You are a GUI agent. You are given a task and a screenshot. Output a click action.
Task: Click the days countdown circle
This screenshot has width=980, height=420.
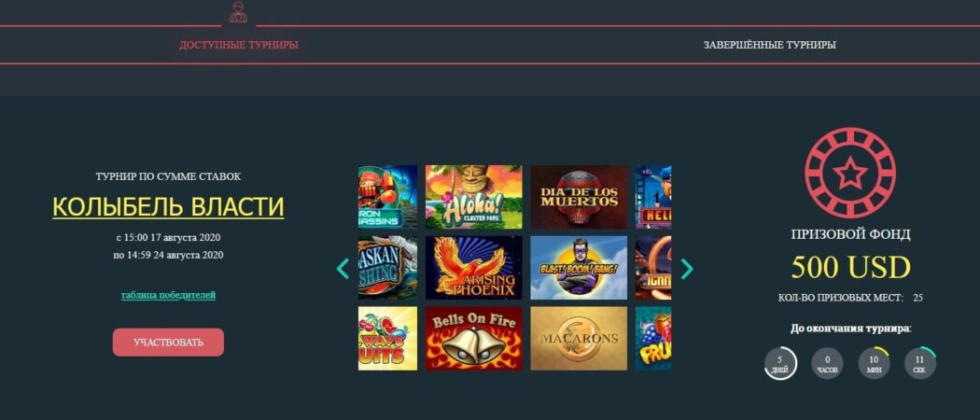780,363
